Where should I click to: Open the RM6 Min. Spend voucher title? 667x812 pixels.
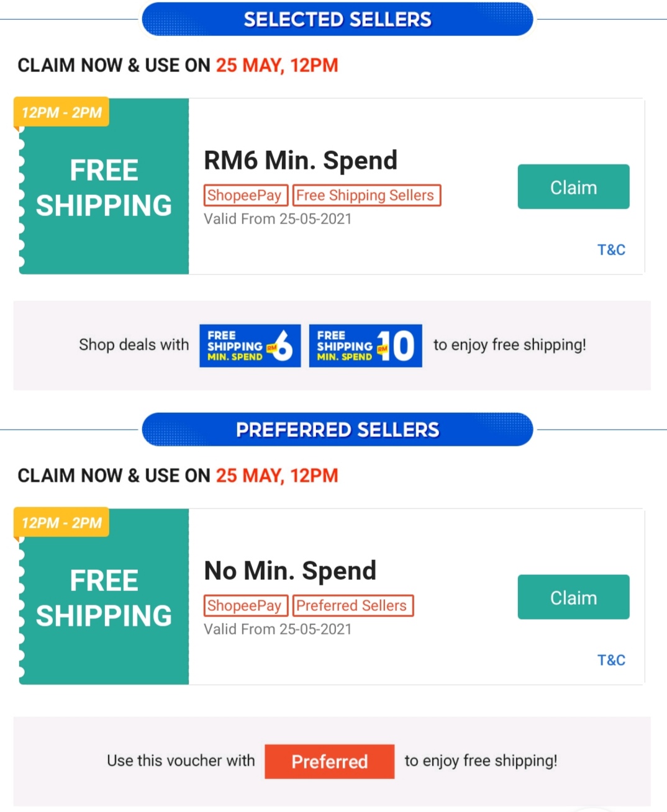301,160
